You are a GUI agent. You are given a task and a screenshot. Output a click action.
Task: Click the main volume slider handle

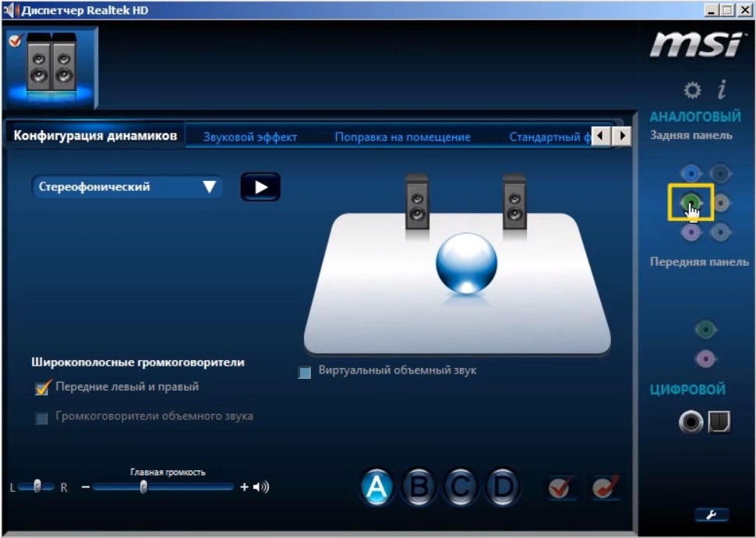(143, 487)
